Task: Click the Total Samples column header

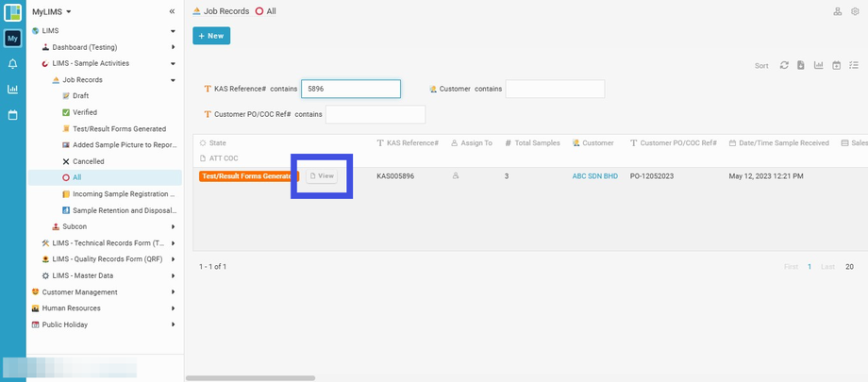Action: point(532,142)
